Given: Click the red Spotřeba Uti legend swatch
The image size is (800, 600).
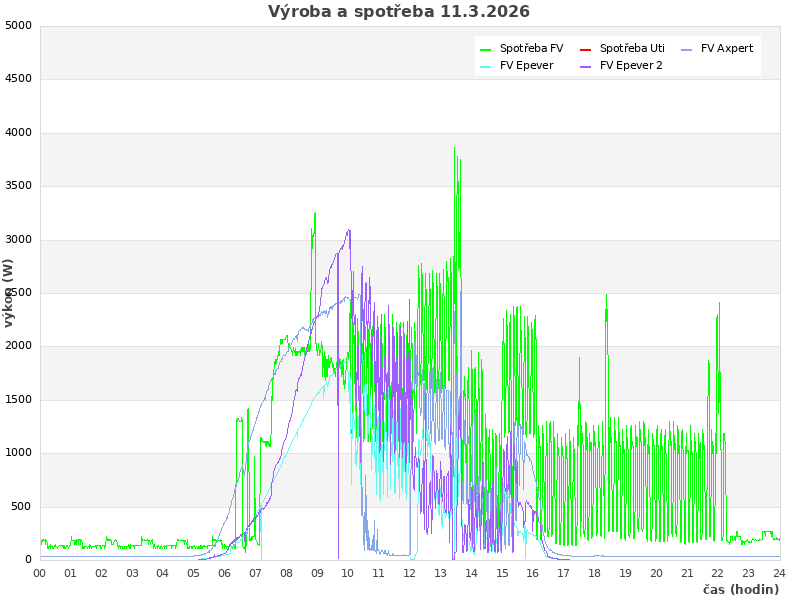Looking at the screenshot, I should pos(586,49).
